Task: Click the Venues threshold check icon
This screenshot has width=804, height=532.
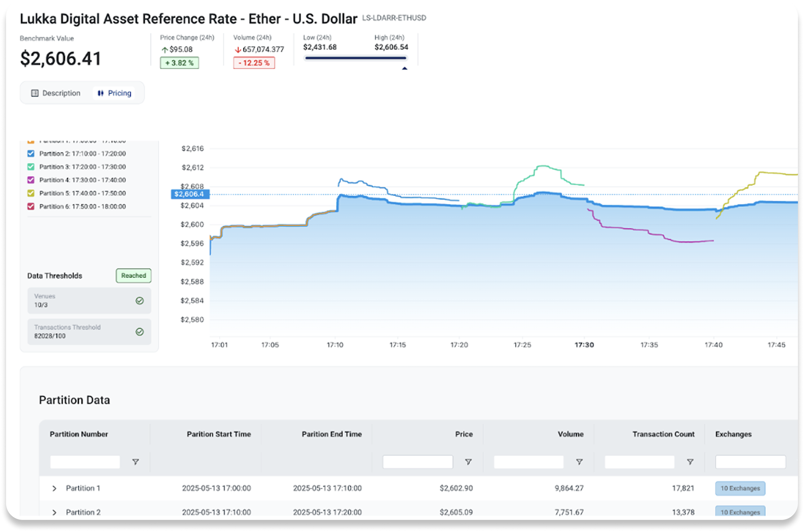Action: [x=140, y=301]
